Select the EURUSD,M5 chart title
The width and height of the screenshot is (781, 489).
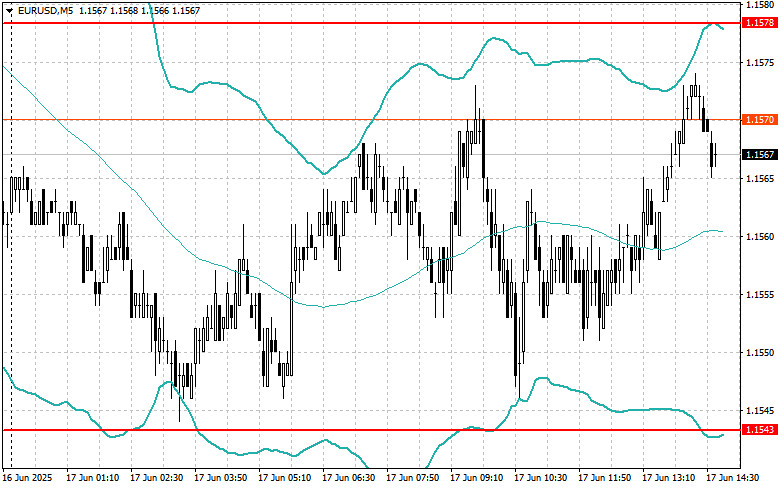coord(44,10)
